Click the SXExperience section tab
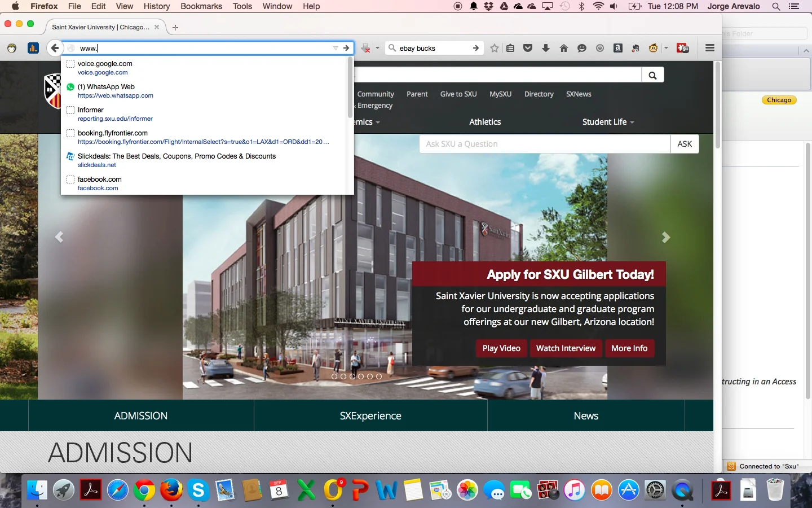812x508 pixels. pos(370,416)
